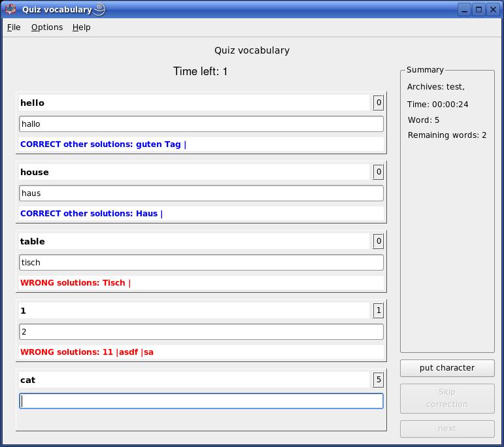Close the Quiz vocabulary window
Image resolution: width=504 pixels, height=447 pixels.
pos(493,10)
